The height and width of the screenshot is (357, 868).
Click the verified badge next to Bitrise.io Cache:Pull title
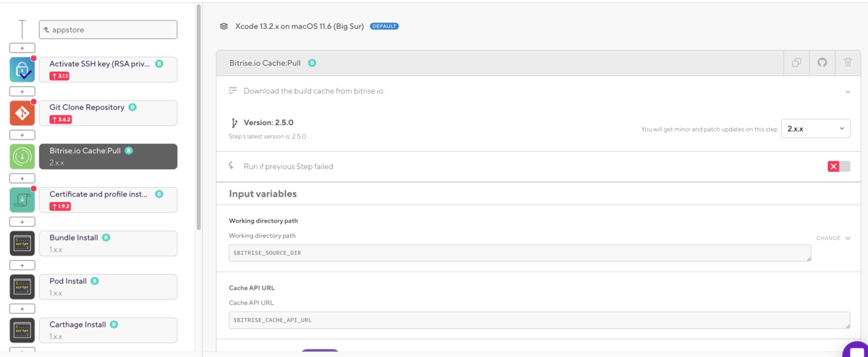click(312, 63)
